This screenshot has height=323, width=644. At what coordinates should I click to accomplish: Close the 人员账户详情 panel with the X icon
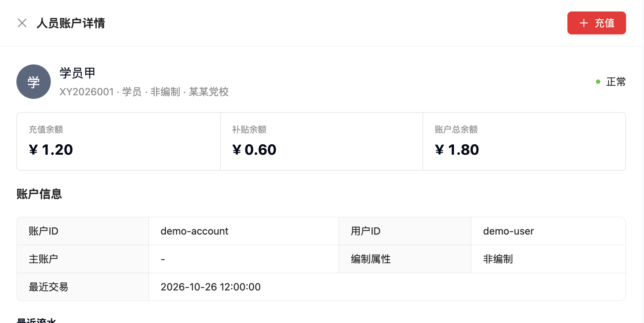pyautogui.click(x=22, y=23)
